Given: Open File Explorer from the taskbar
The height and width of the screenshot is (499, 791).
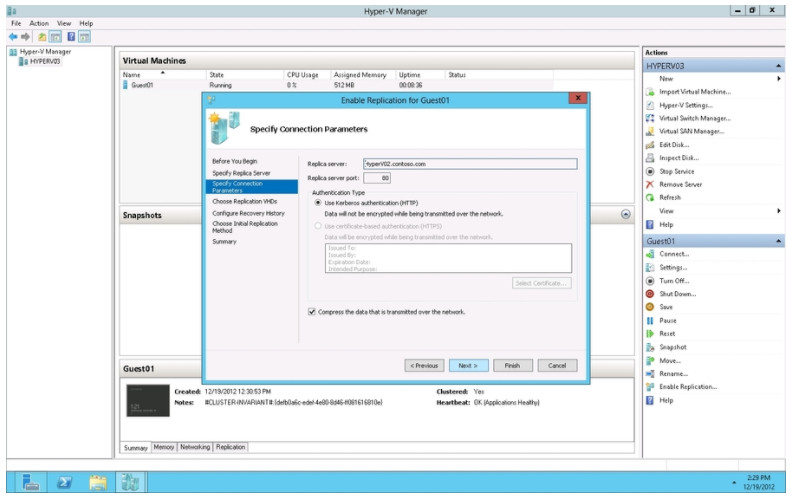Looking at the screenshot, I should (98, 482).
